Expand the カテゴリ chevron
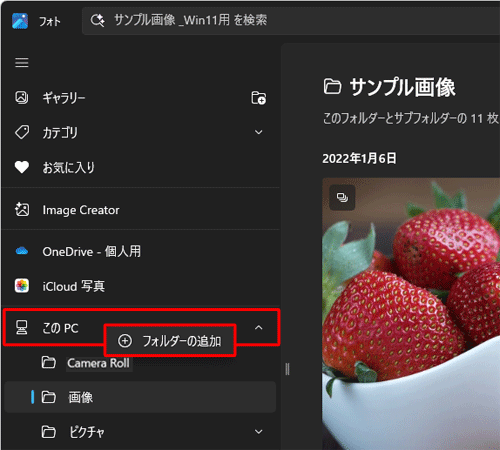 tap(259, 132)
